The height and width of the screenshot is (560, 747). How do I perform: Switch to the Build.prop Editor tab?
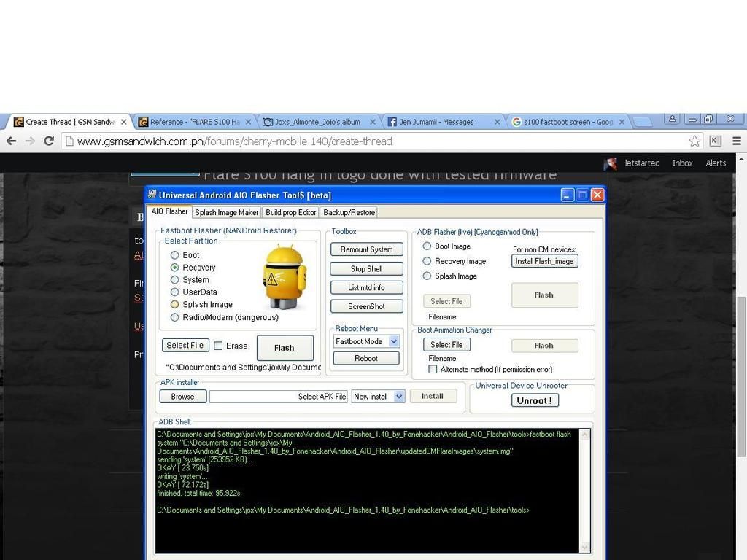290,212
